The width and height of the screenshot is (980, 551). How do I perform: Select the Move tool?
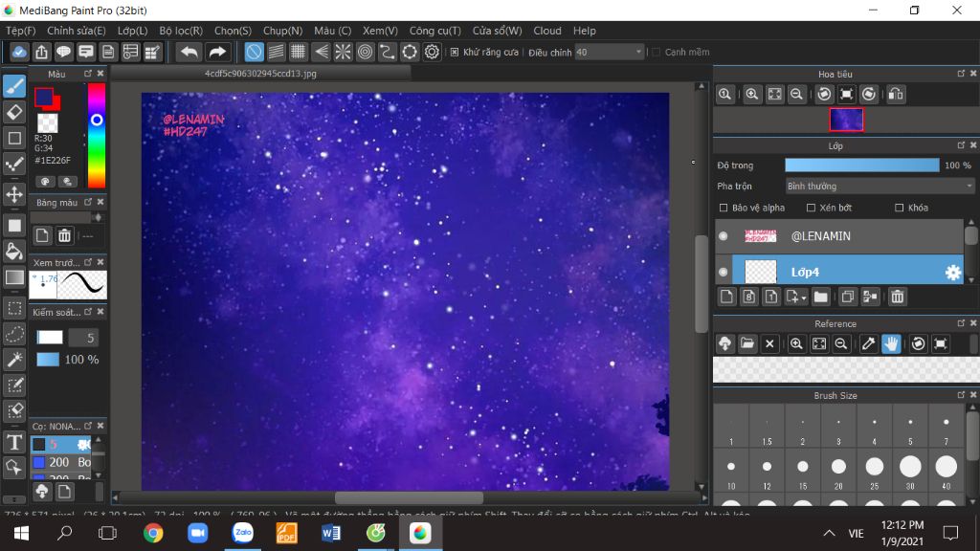point(14,194)
